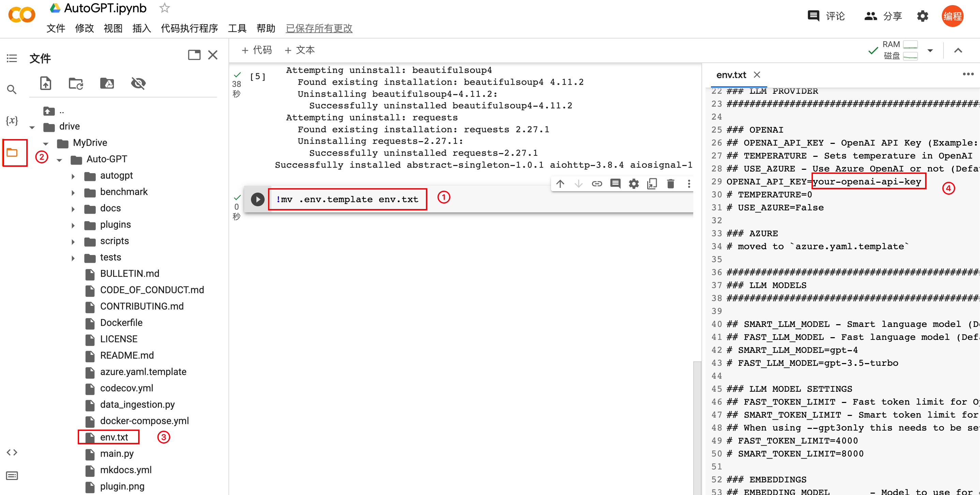Screen dimensions: 980x495
Task: Open cell settings gear icon
Action: click(634, 184)
